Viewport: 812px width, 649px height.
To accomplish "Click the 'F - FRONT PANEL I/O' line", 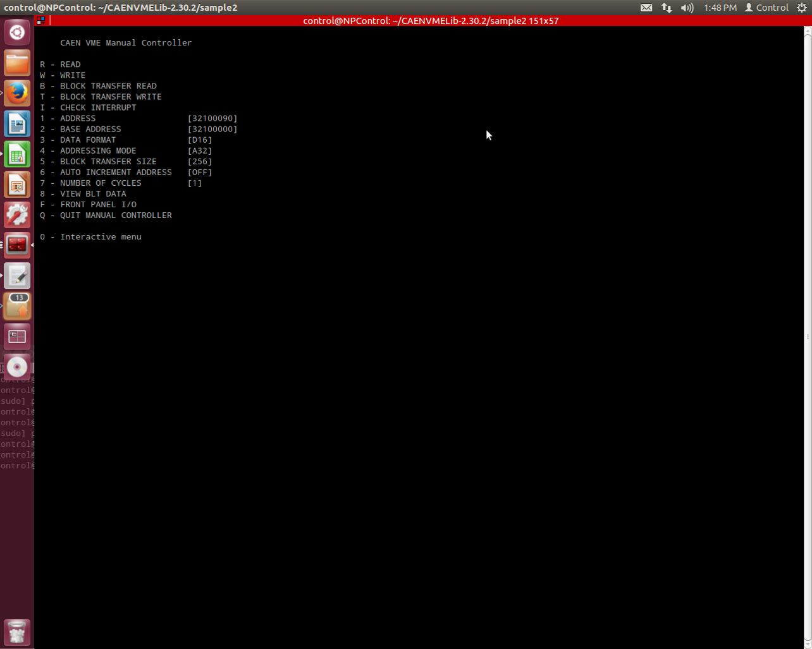I will point(88,204).
